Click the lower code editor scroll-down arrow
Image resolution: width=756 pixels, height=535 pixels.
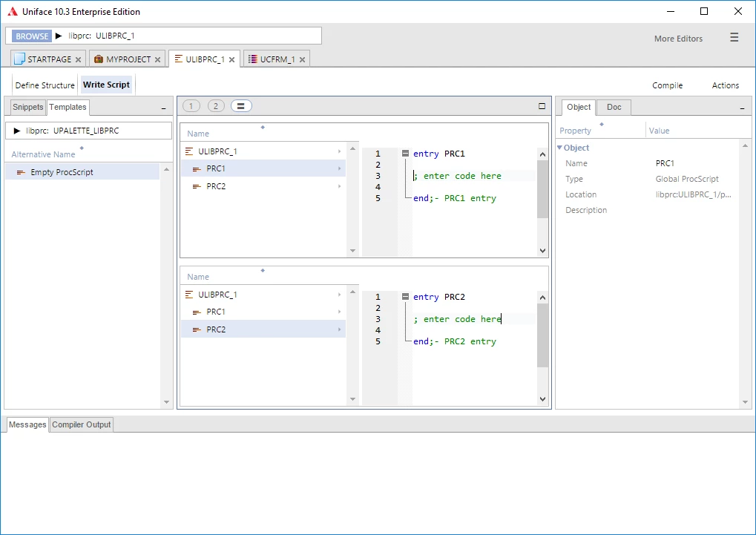(x=542, y=398)
